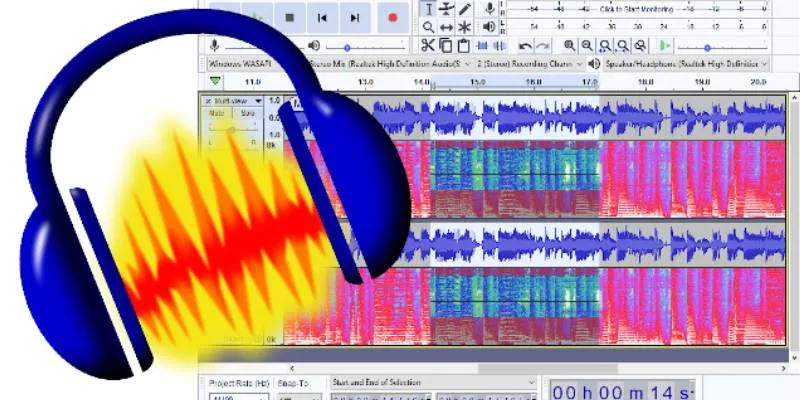Adjust the track gain slider
Viewport: 800px width, 400px height.
pos(233,130)
